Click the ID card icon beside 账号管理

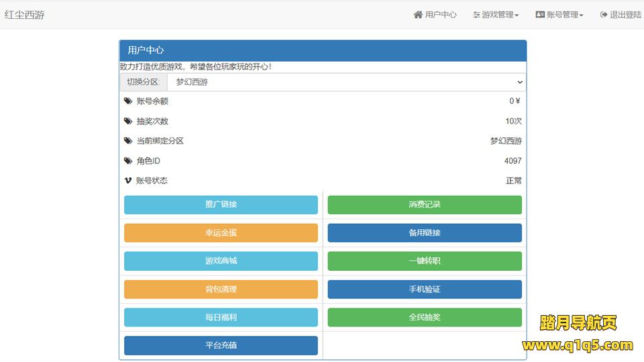(x=540, y=15)
